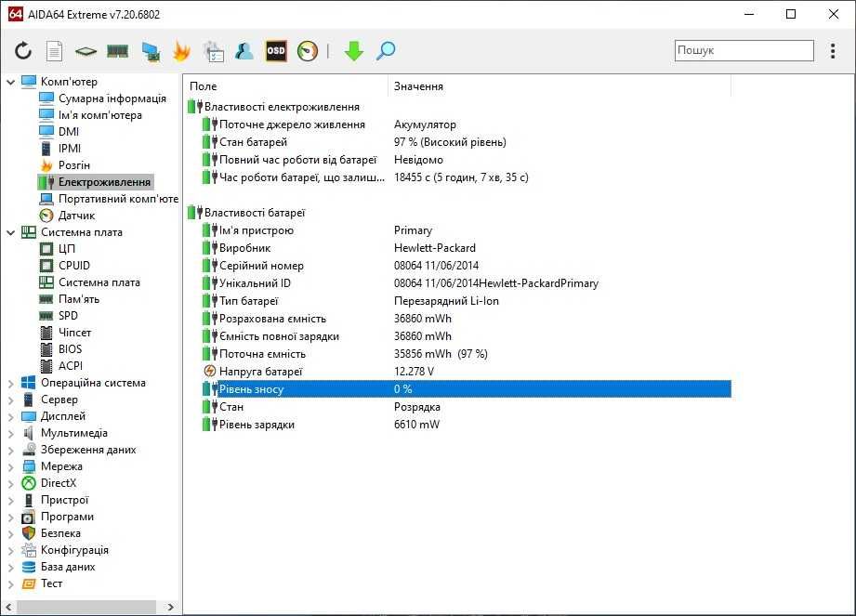Screen dimensions: 856x616
Task: Launch the flame stability test icon
Action: [x=181, y=51]
